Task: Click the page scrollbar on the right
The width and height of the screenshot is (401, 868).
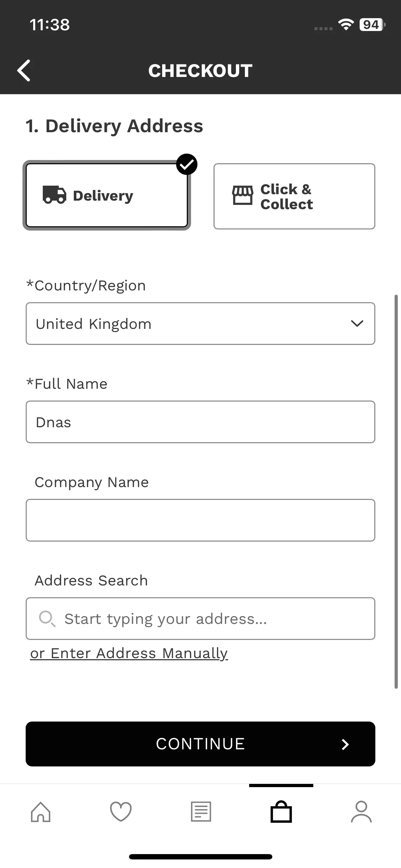Action: click(x=396, y=492)
